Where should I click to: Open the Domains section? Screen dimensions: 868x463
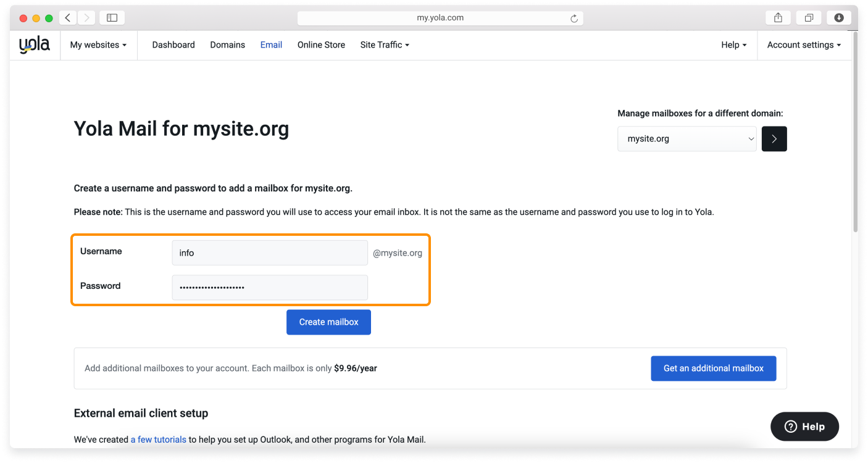click(227, 45)
